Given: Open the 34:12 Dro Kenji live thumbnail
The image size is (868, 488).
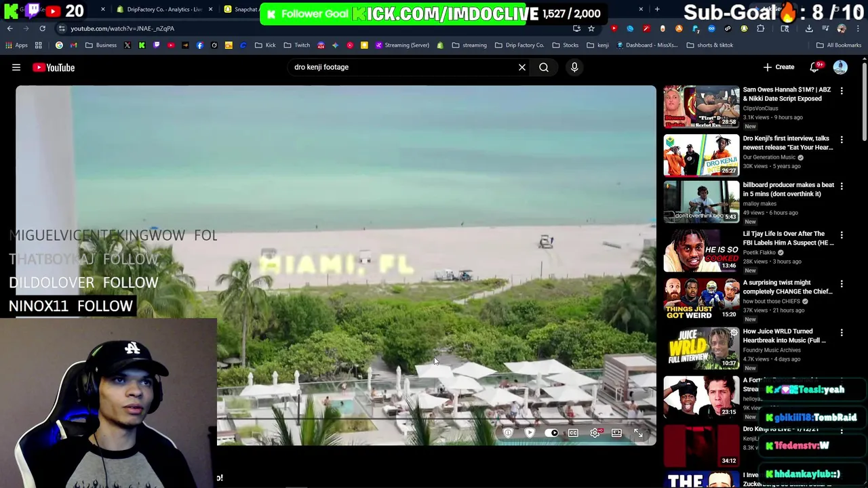Looking at the screenshot, I should 701,446.
